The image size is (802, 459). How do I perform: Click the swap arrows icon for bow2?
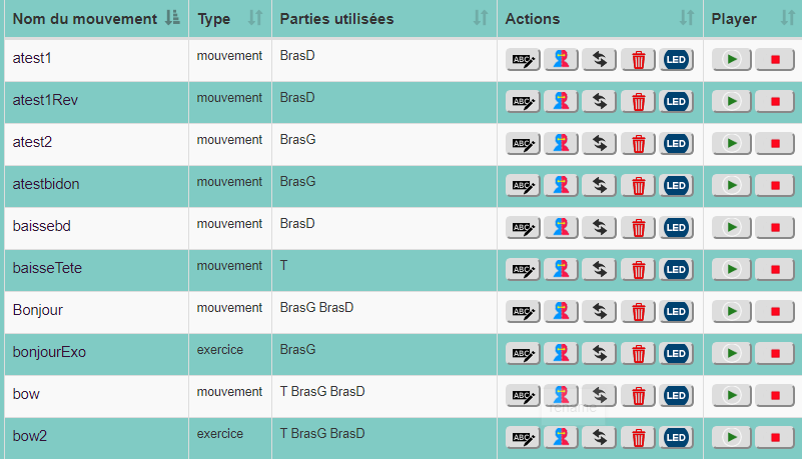point(599,438)
